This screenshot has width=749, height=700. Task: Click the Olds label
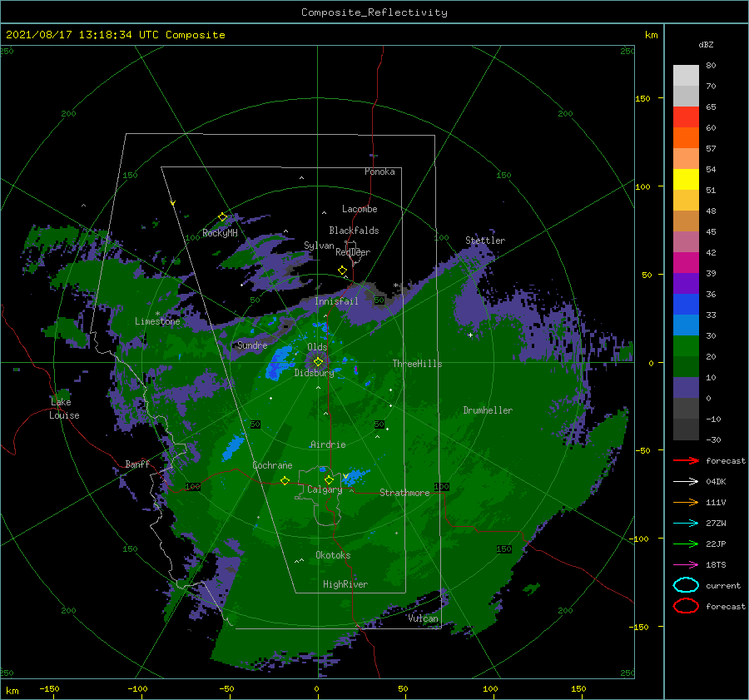317,347
